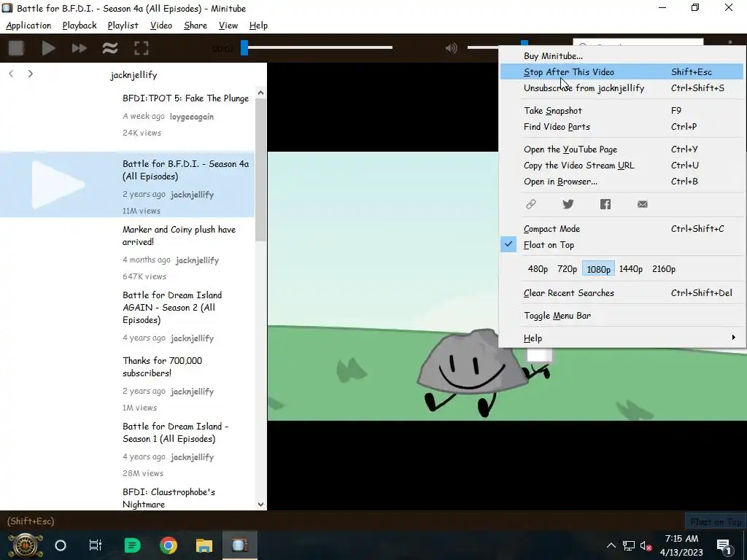Select 720p video quality

coord(567,269)
